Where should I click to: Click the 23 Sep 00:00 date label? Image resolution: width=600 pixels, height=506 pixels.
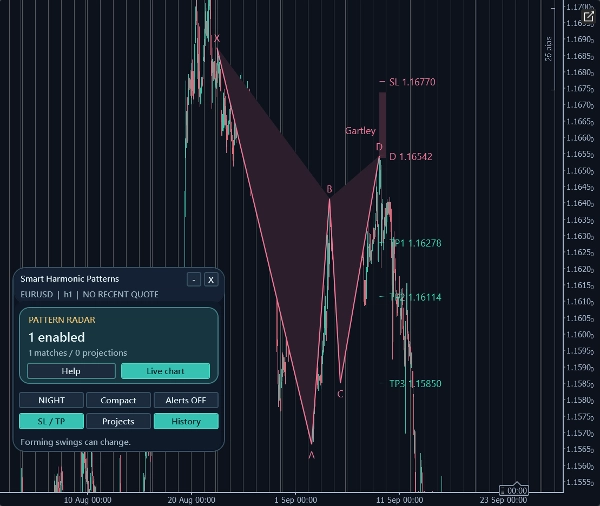[x=503, y=500]
